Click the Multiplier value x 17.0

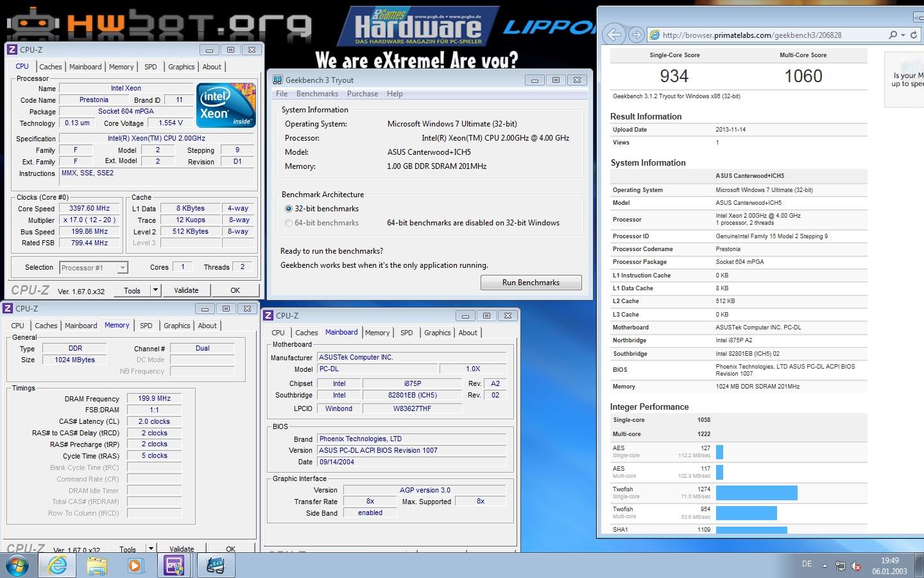(x=90, y=220)
